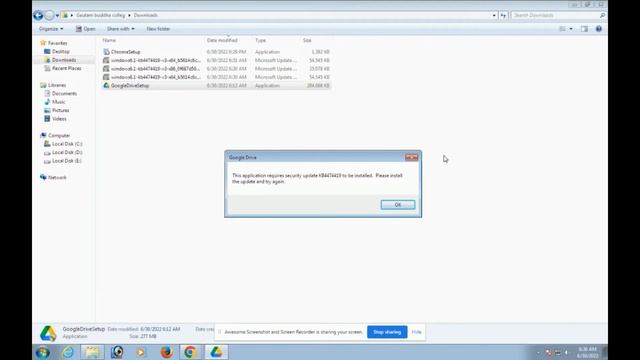Screen dimensions: 640x360
Task: Open Local Disk (D:)
Action: (67, 152)
